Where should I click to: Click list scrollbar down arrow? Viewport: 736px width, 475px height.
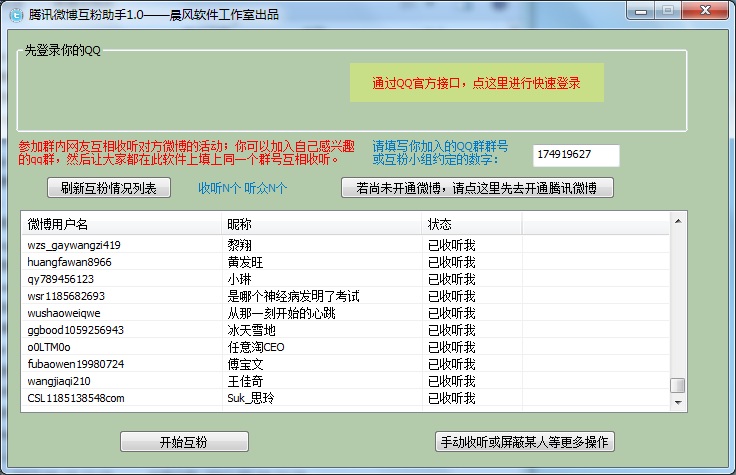tap(678, 402)
